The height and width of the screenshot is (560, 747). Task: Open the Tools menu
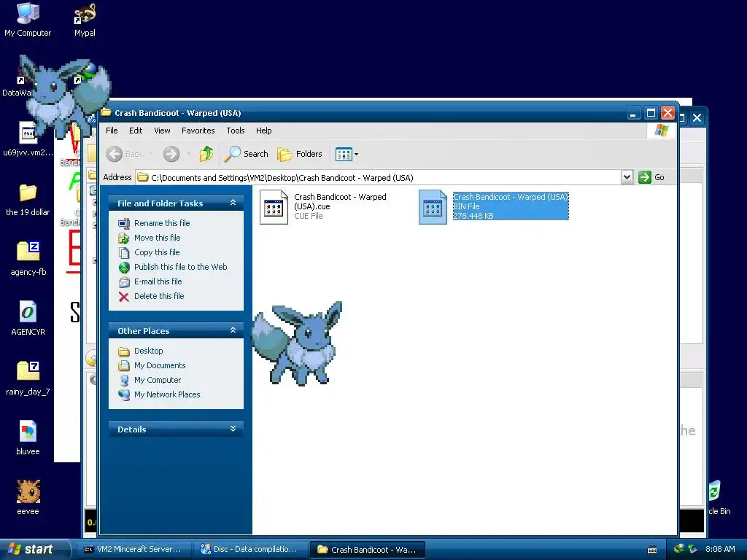pyautogui.click(x=236, y=131)
